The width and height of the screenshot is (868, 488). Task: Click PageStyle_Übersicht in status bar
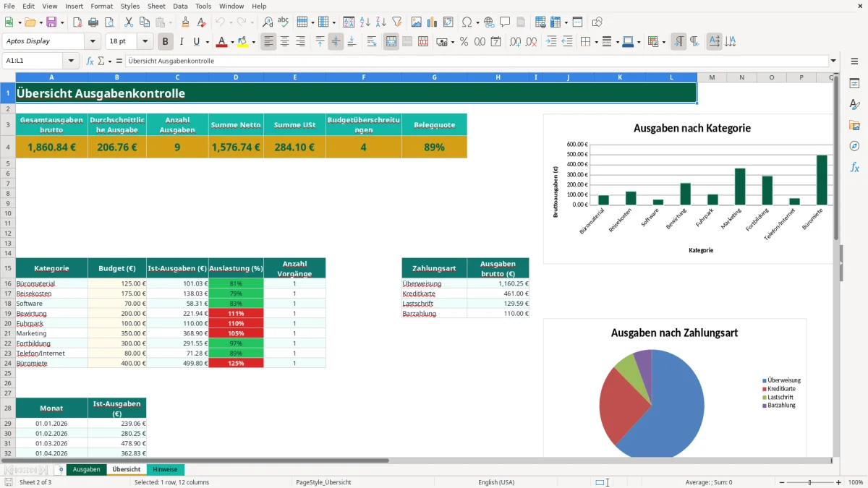coord(323,482)
